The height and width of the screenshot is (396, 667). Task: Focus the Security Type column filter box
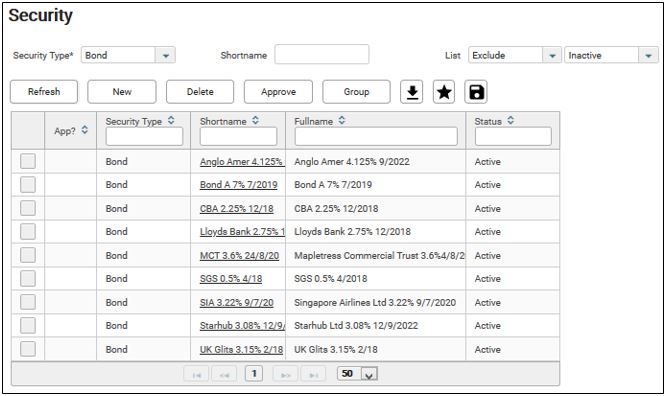(x=144, y=137)
